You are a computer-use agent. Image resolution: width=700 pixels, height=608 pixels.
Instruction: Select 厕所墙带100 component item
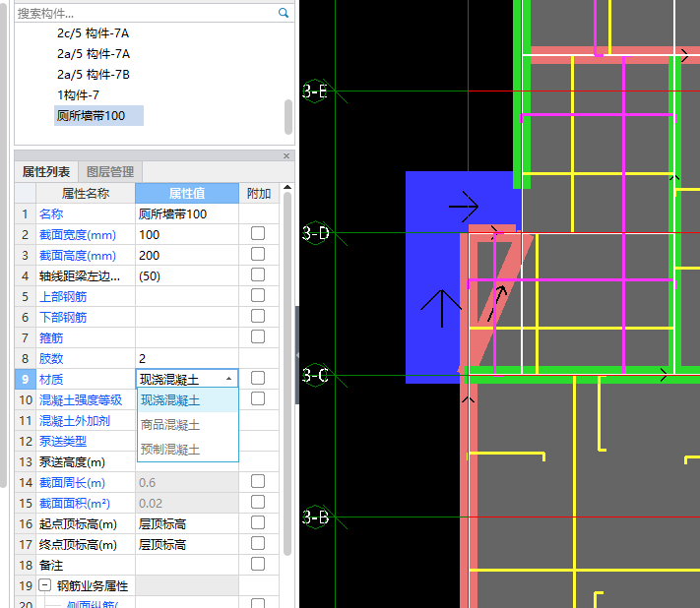pos(98,115)
